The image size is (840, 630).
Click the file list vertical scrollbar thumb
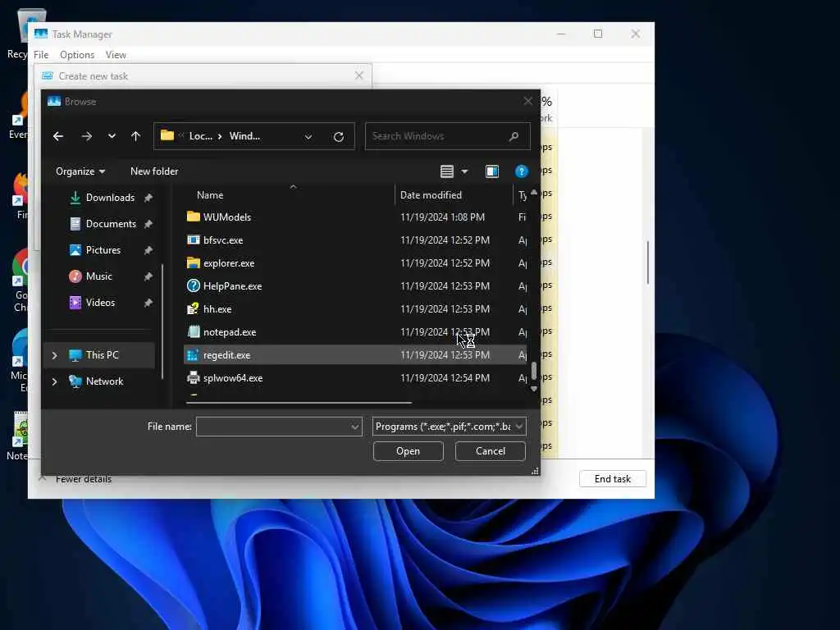coord(533,371)
